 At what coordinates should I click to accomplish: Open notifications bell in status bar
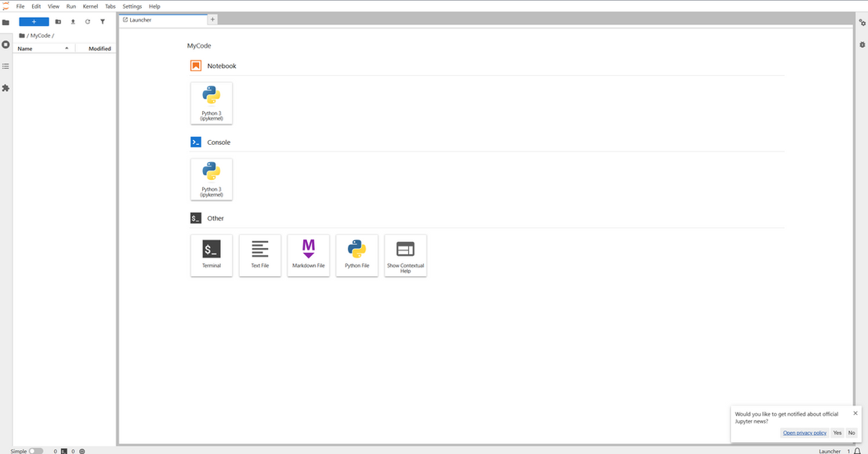point(858,451)
